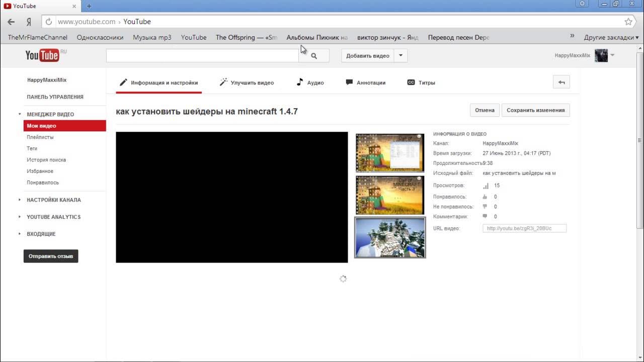The image size is (644, 362).
Task: Open TheMrFlameChannel bookmark
Action: point(37,37)
